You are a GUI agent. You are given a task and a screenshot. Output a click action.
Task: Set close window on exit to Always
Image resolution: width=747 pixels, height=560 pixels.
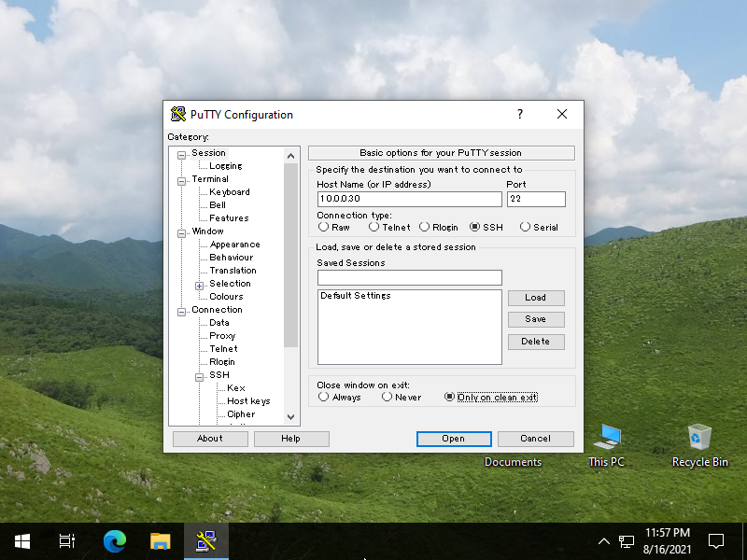[x=340, y=397]
